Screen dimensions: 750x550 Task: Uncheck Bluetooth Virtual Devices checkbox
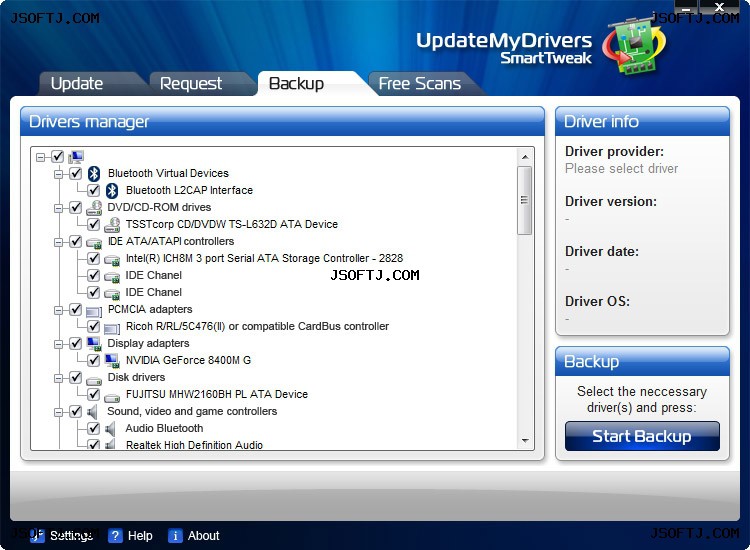pyautogui.click(x=76, y=173)
